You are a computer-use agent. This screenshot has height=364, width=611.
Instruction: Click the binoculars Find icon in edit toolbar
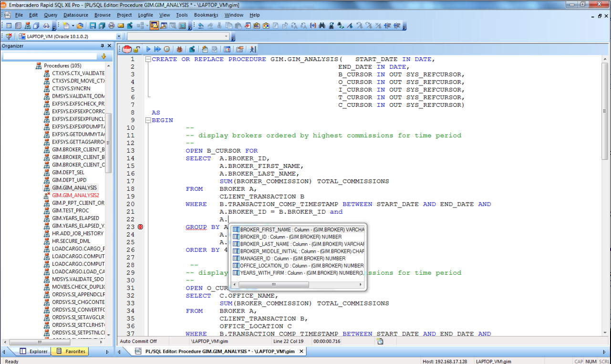[x=322, y=26]
